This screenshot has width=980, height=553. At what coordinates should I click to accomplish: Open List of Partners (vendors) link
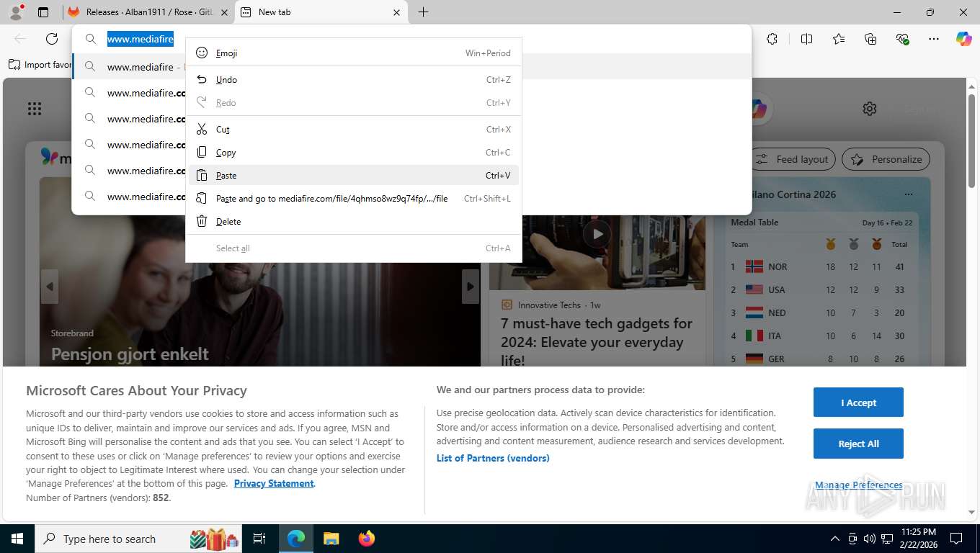[x=493, y=458]
